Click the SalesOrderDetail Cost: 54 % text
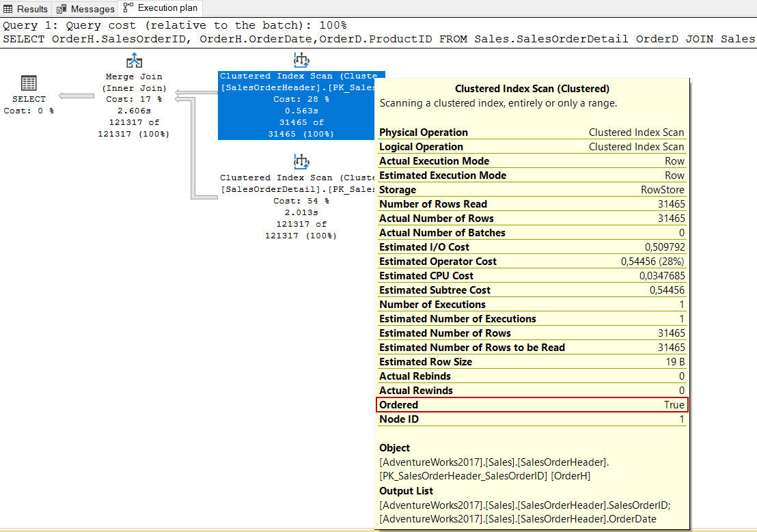This screenshot has height=532, width=757. (301, 201)
